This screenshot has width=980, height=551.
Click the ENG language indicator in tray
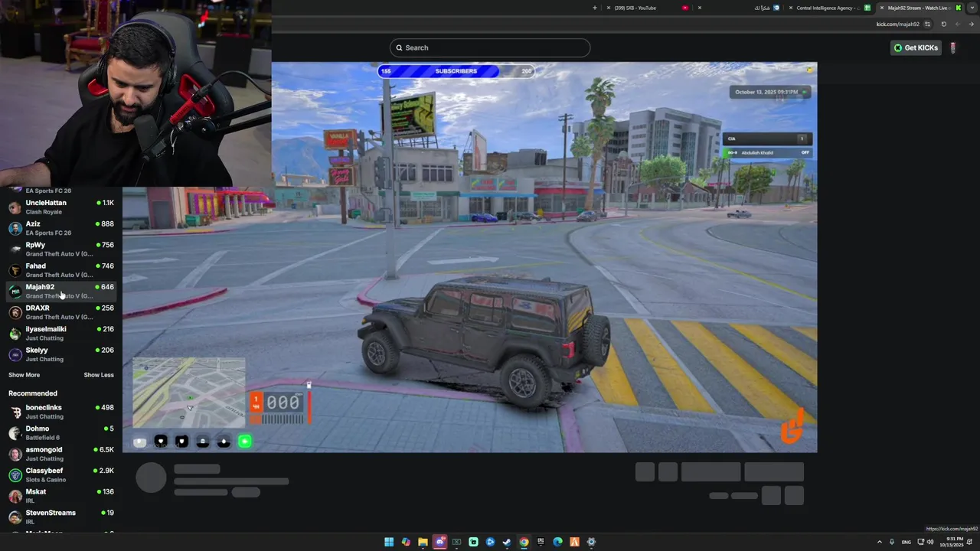(x=906, y=542)
